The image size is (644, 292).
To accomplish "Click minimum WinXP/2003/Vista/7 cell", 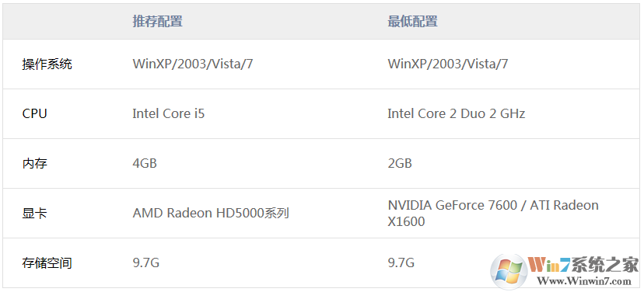I will coord(448,64).
